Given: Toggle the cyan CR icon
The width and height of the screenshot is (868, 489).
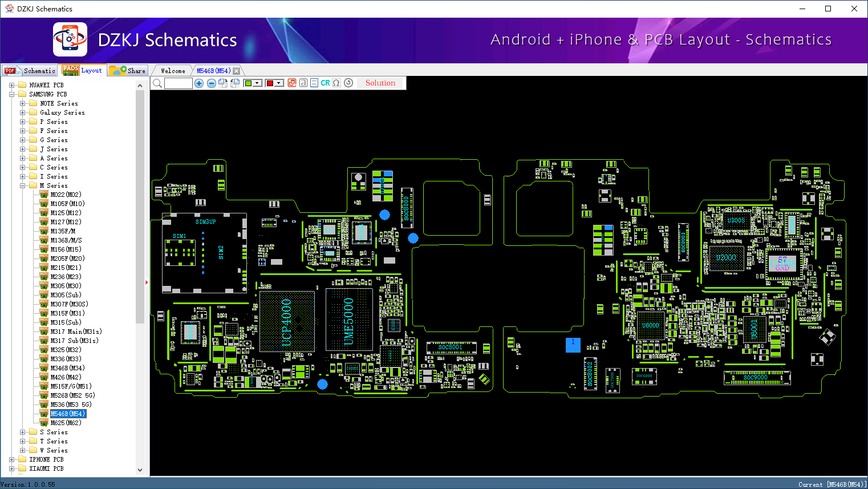Looking at the screenshot, I should tap(325, 83).
